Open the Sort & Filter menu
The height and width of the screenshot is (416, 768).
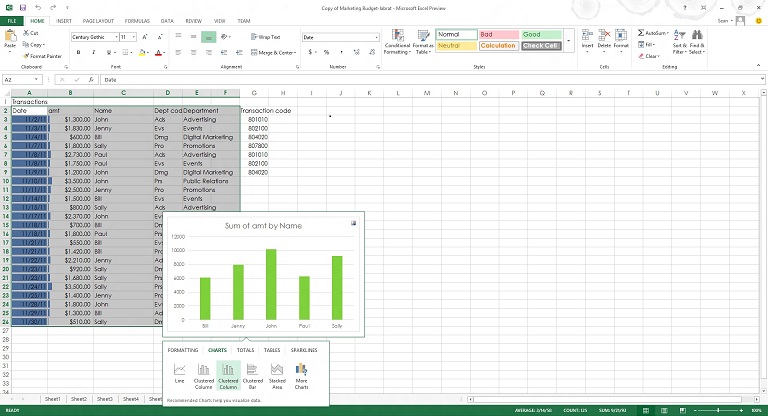(679, 41)
